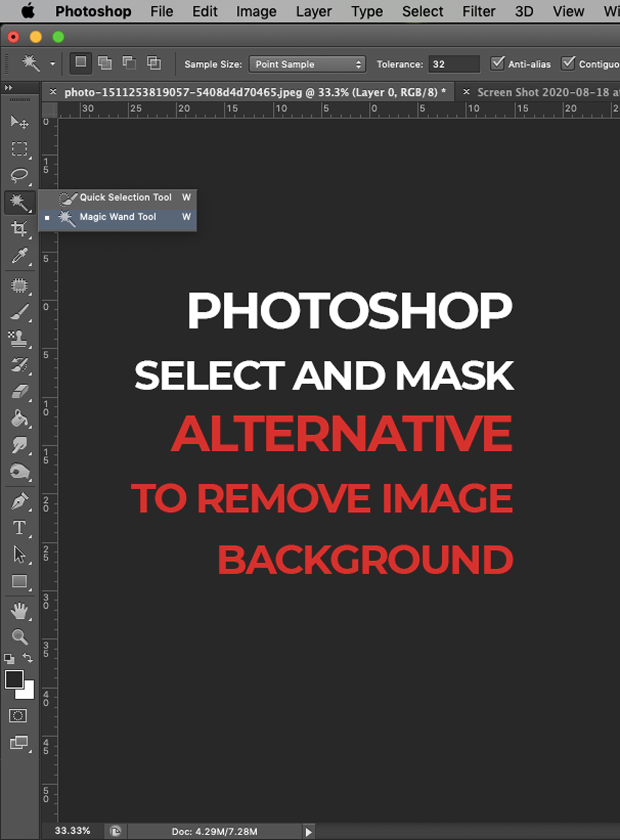The image size is (620, 840).
Task: Select the Hand tool
Action: 19,611
